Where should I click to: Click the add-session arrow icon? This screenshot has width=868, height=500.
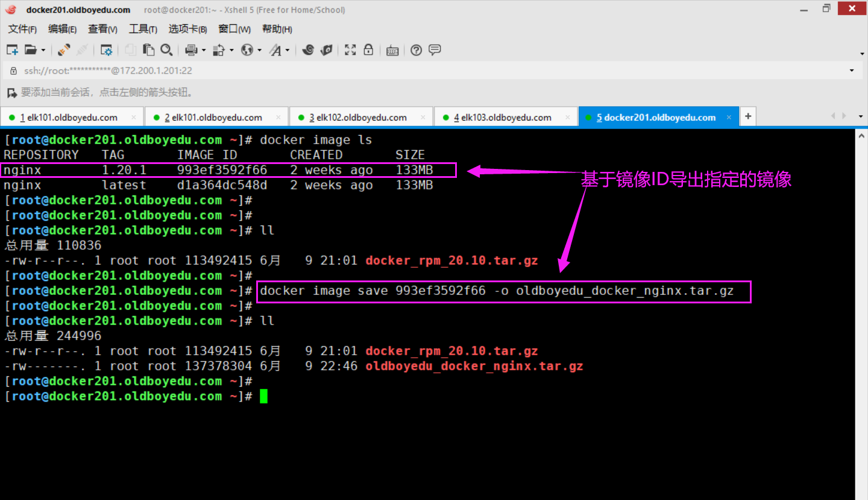coord(11,92)
